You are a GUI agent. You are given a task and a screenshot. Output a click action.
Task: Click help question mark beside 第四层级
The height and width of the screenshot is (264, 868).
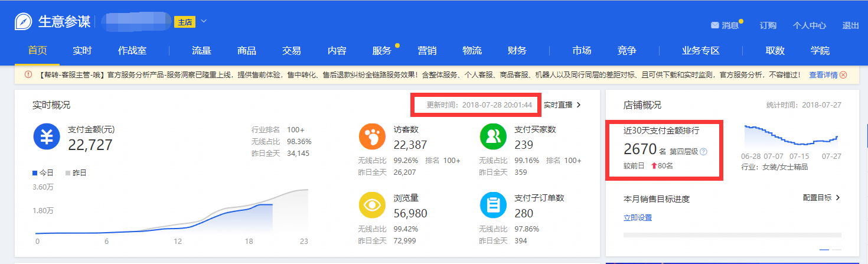pos(703,152)
